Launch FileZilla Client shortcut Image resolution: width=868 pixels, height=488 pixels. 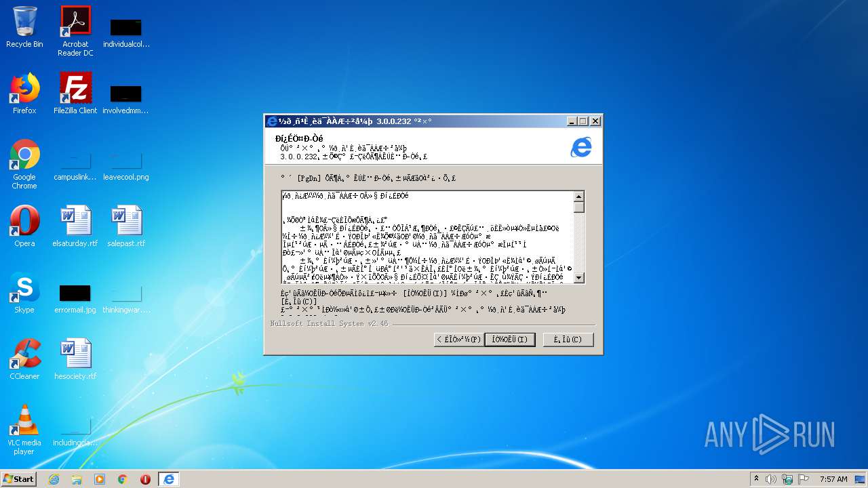point(75,94)
